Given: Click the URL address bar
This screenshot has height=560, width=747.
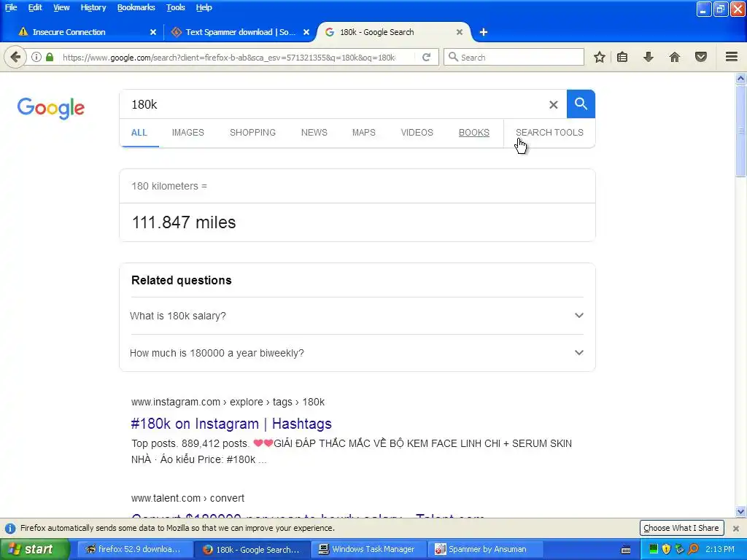Looking at the screenshot, I should [x=228, y=58].
